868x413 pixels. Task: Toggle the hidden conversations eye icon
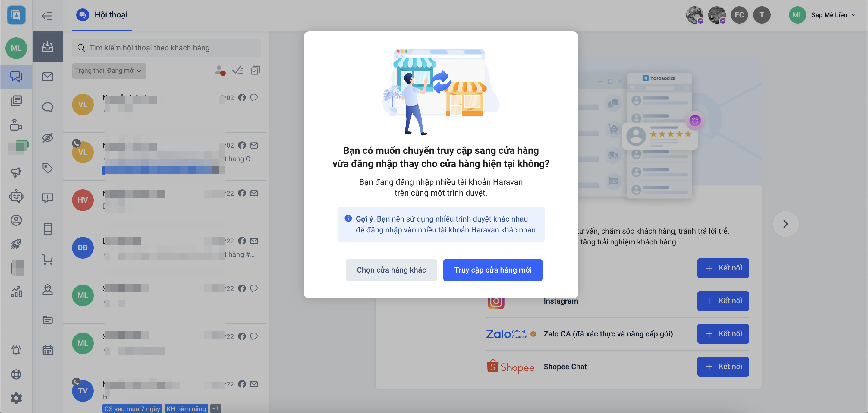pos(48,137)
